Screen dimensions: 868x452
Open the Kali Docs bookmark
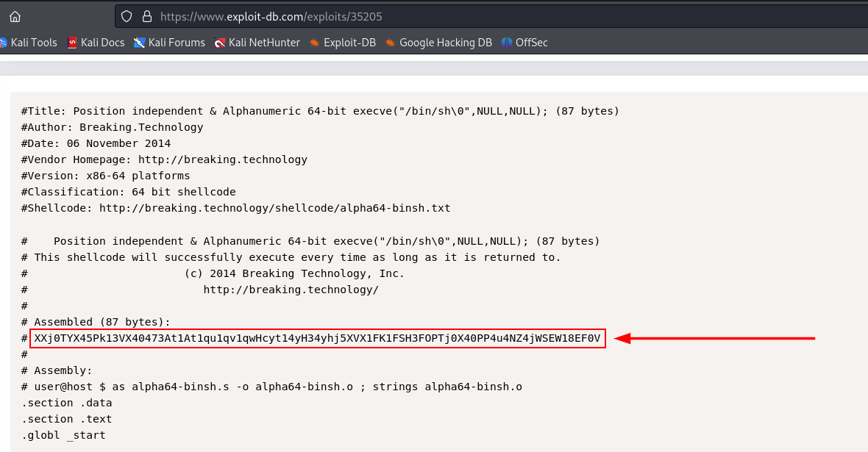tap(96, 43)
